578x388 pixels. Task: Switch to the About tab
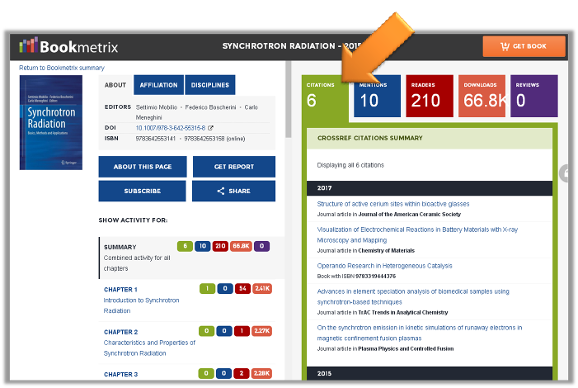click(115, 85)
